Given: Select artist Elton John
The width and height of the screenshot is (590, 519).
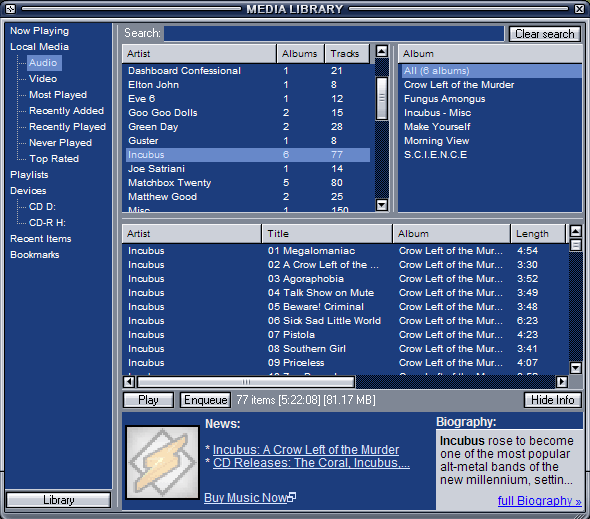Looking at the screenshot, I should click(x=248, y=85).
